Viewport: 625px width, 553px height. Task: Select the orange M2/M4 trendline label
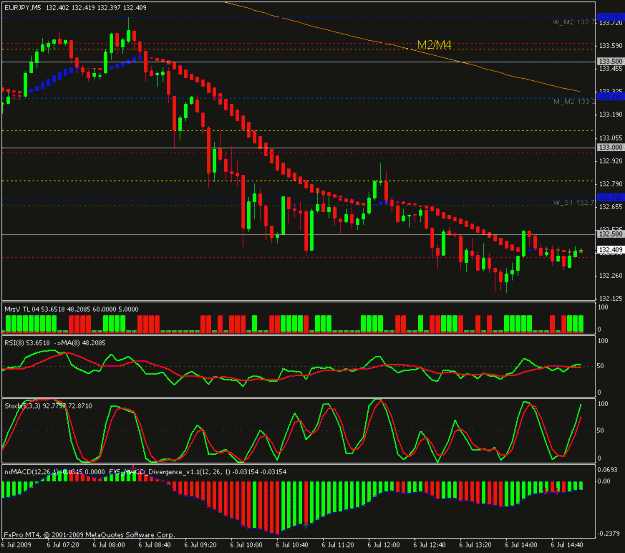point(434,45)
